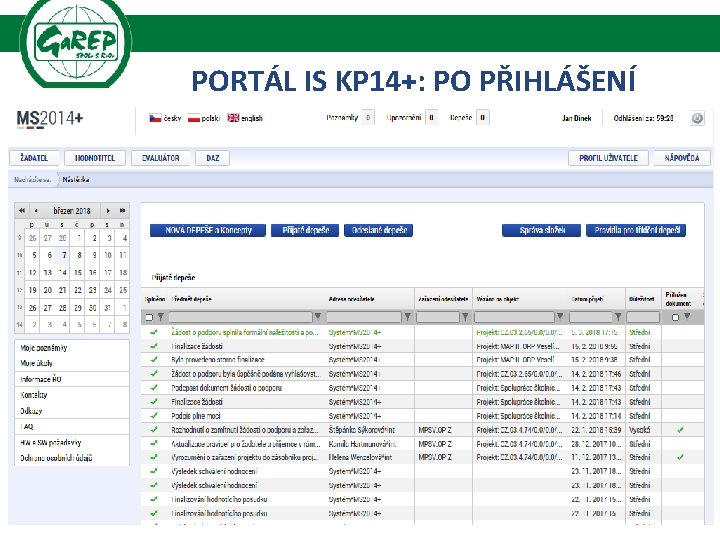Go to previous month in calendar

click(x=36, y=211)
